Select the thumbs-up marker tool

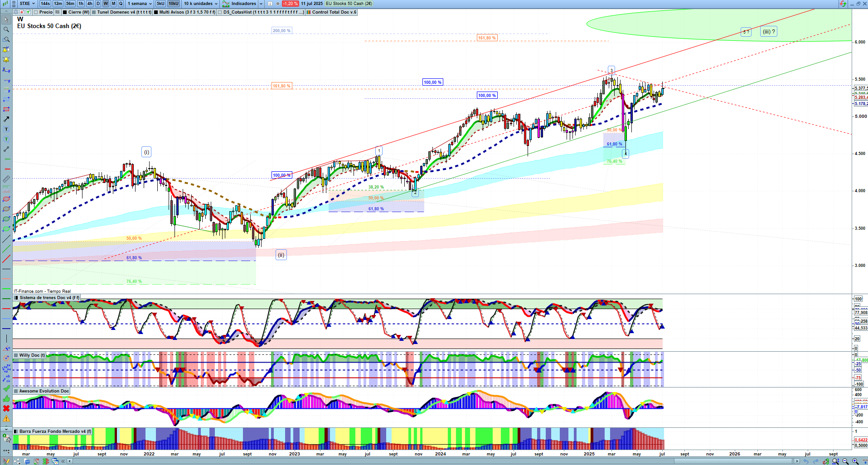coord(6,398)
